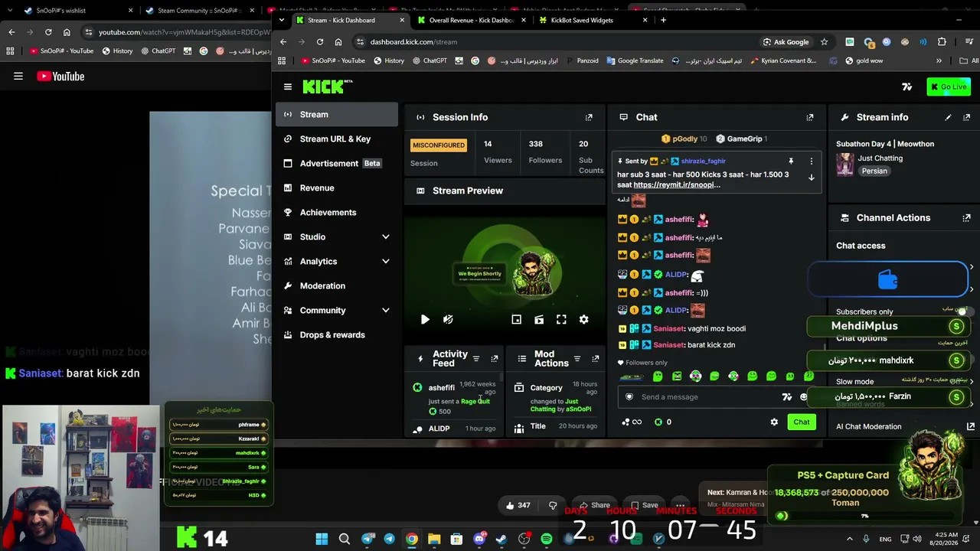Open chat settings gear icon
This screenshot has height=551, width=980.
[x=774, y=422]
